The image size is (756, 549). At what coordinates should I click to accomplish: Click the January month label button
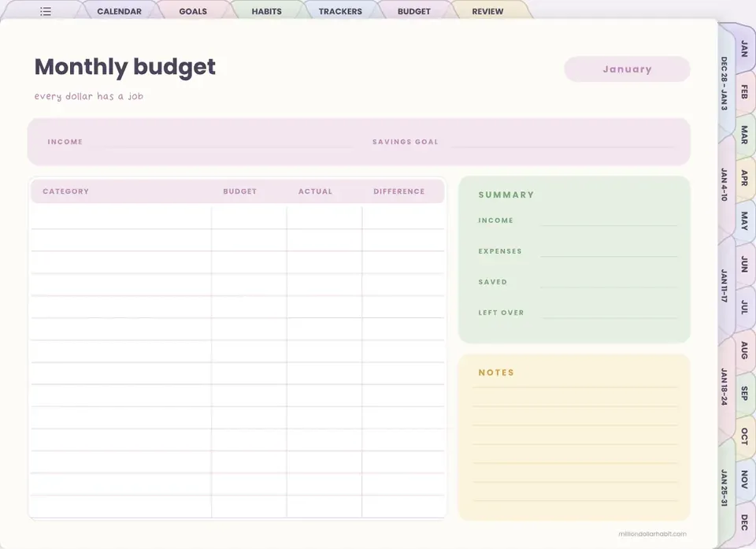coord(627,69)
